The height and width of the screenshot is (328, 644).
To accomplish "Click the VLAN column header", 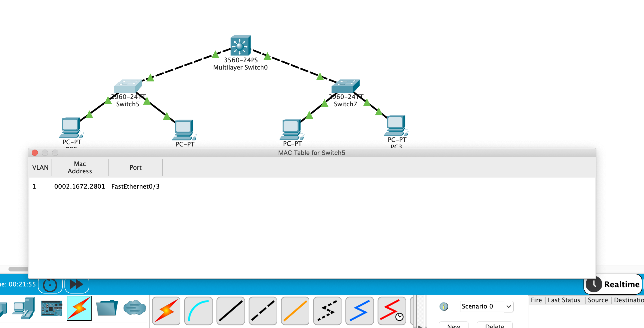I will click(40, 167).
